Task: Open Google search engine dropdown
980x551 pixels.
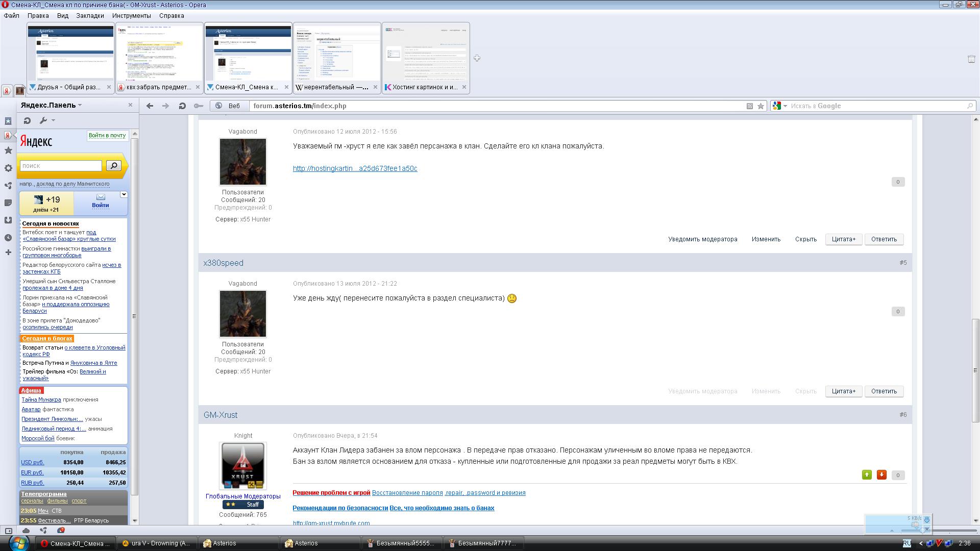Action: [x=785, y=106]
